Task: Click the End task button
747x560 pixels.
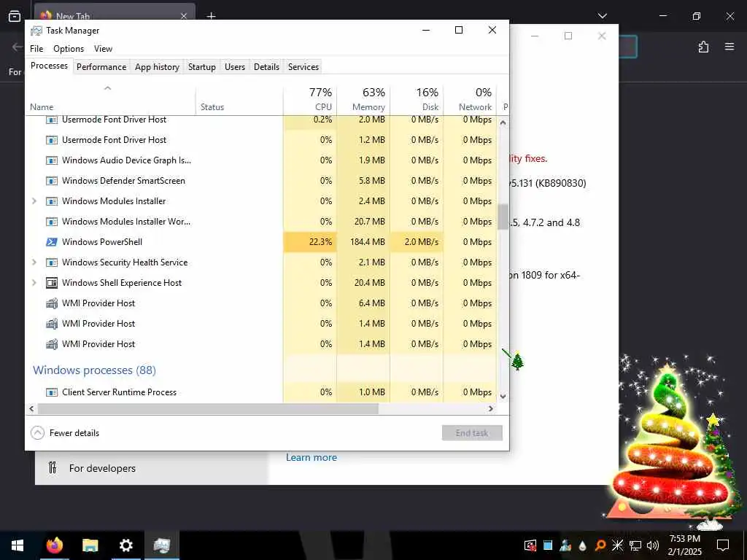Action: pos(472,433)
